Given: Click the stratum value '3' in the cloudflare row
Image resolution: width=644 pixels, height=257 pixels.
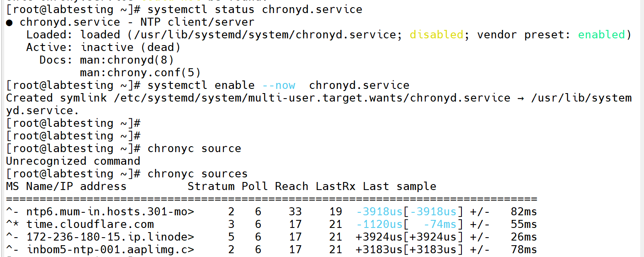Looking at the screenshot, I should pyautogui.click(x=231, y=224).
